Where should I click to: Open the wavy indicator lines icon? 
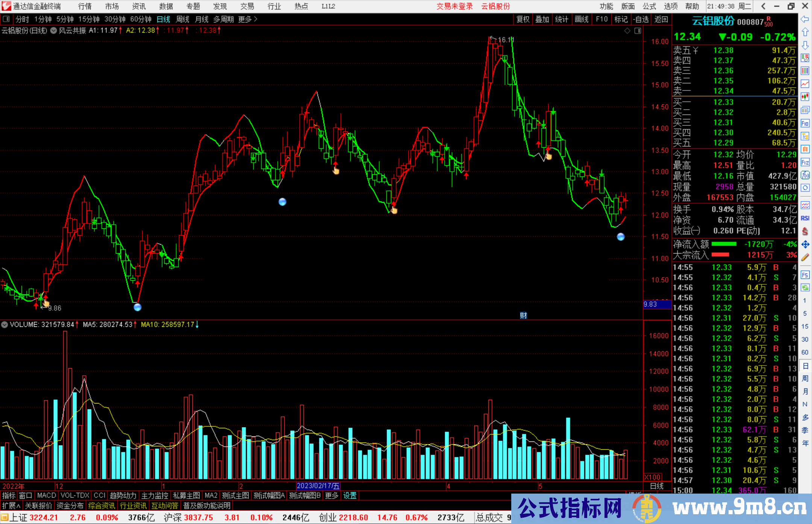[805, 205]
